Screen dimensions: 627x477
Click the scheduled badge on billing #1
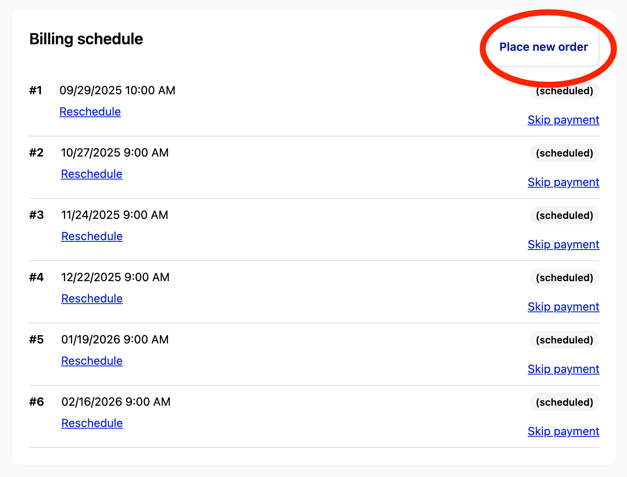(x=564, y=91)
